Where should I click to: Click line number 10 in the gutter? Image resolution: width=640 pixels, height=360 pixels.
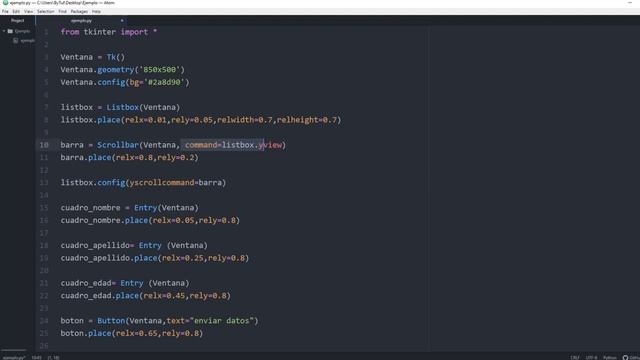click(44, 145)
